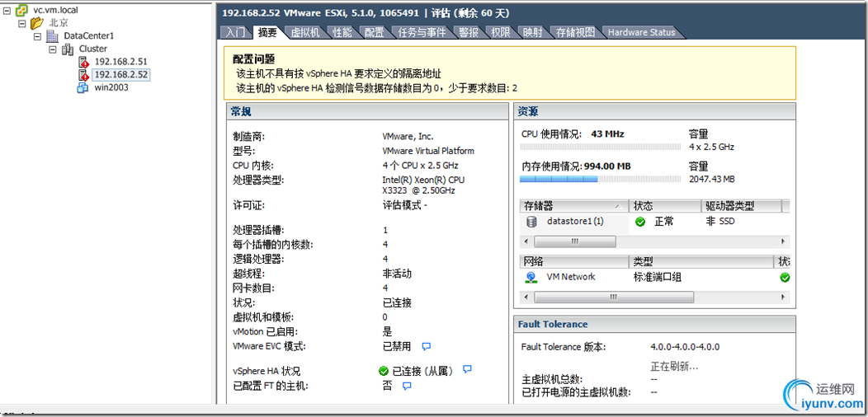Select the datastore1 (1) row name
The image size is (868, 417).
(x=575, y=221)
